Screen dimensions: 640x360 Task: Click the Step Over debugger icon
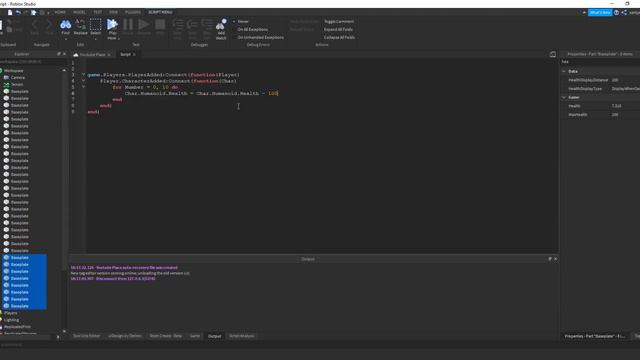pos(192,25)
